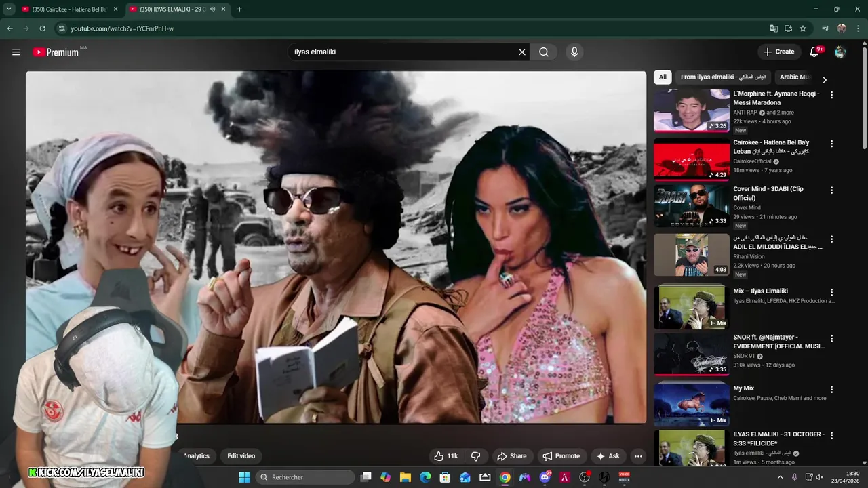Open Ask about this video
The height and width of the screenshot is (488, 868).
[608, 456]
